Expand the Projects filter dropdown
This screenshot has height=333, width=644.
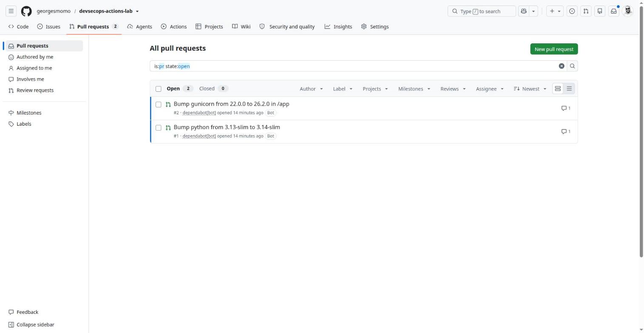(375, 89)
